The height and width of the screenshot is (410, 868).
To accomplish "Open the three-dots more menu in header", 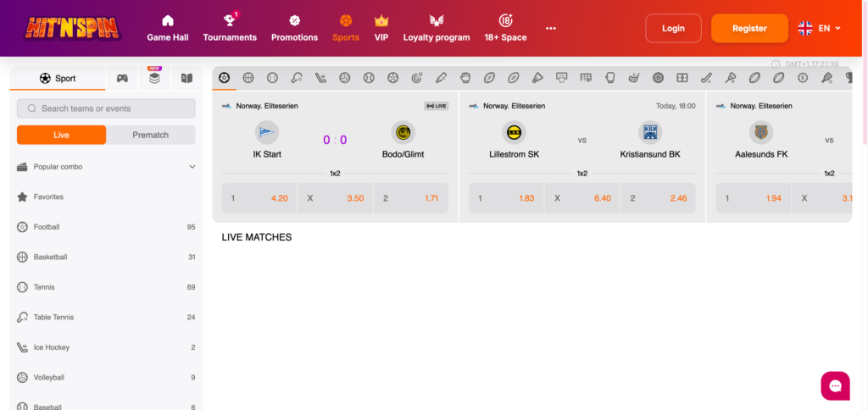I will click(x=551, y=28).
